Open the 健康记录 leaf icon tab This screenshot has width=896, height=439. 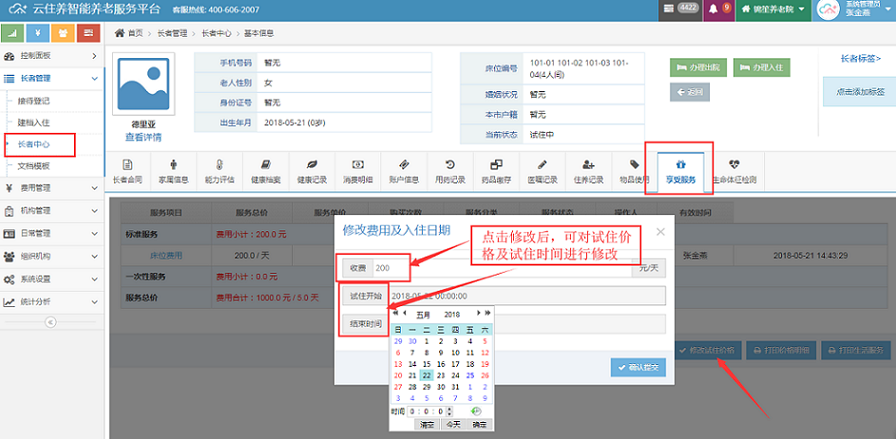[311, 171]
